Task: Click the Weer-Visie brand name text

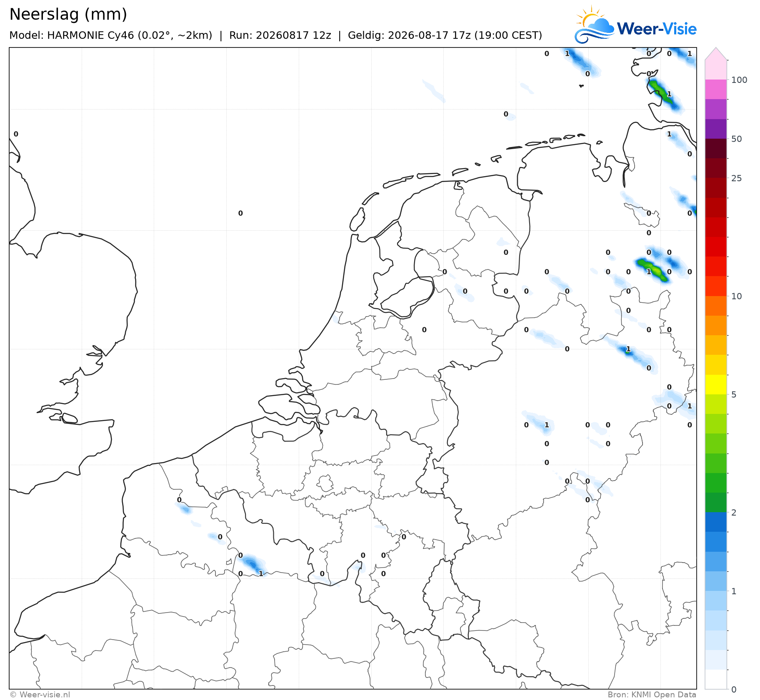Action: 657,29
